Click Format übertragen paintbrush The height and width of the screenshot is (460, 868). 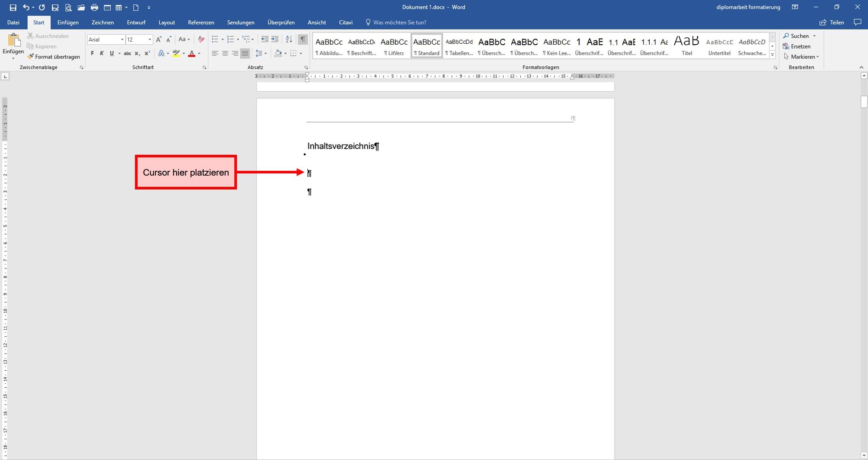[54, 57]
